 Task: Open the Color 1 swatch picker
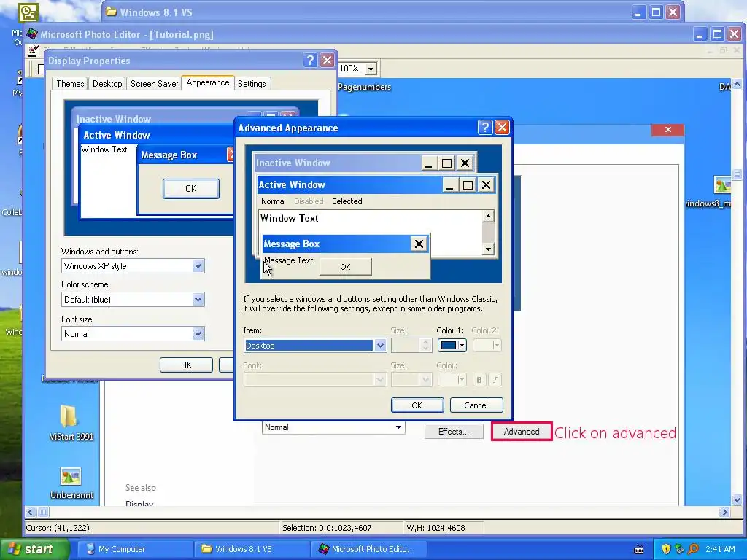pos(452,345)
